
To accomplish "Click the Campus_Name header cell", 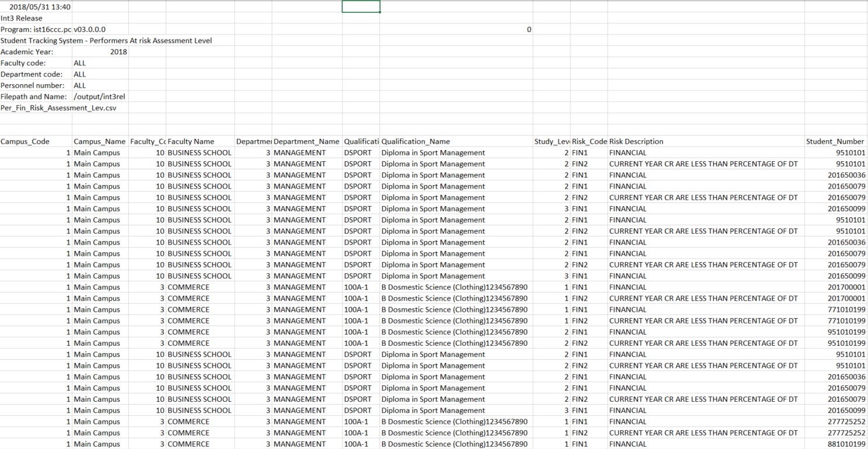I will tap(99, 141).
